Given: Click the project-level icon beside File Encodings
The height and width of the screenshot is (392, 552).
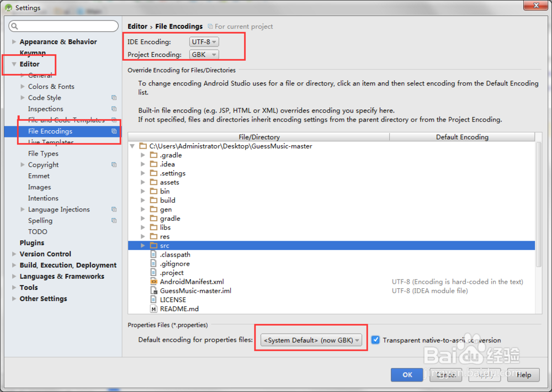Looking at the screenshot, I should tap(114, 131).
